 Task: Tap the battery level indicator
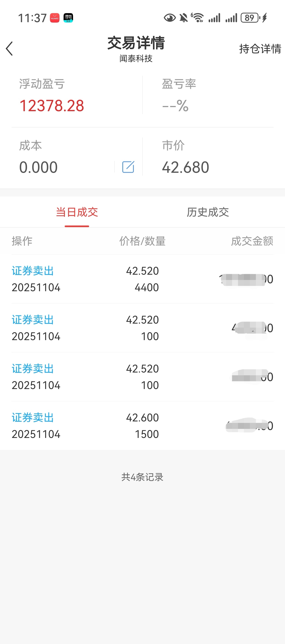(x=250, y=18)
